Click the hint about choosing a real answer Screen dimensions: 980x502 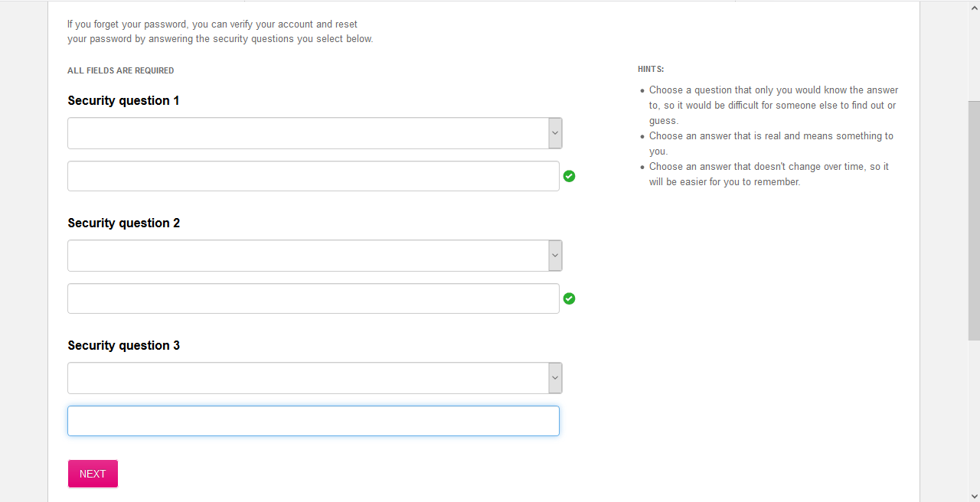[770, 143]
